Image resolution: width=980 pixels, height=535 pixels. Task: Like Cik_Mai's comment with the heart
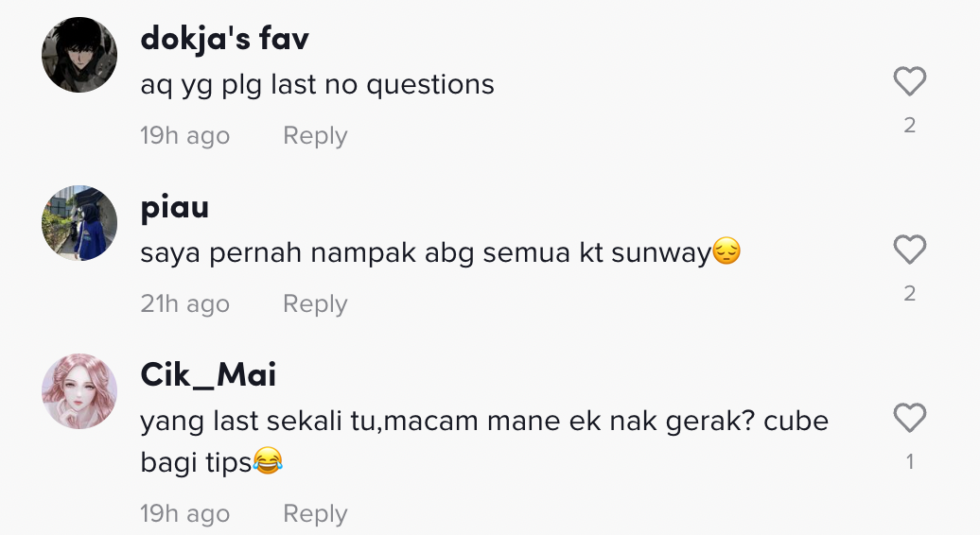[x=909, y=418]
